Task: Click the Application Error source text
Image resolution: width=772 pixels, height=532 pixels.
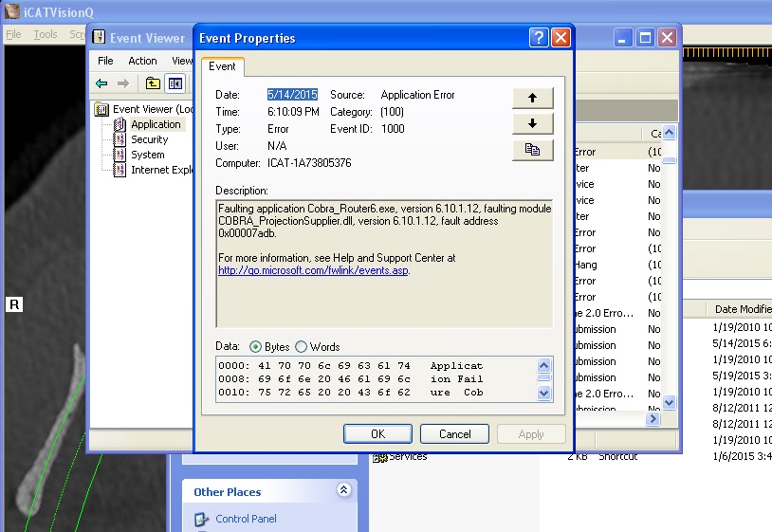Action: click(x=417, y=95)
